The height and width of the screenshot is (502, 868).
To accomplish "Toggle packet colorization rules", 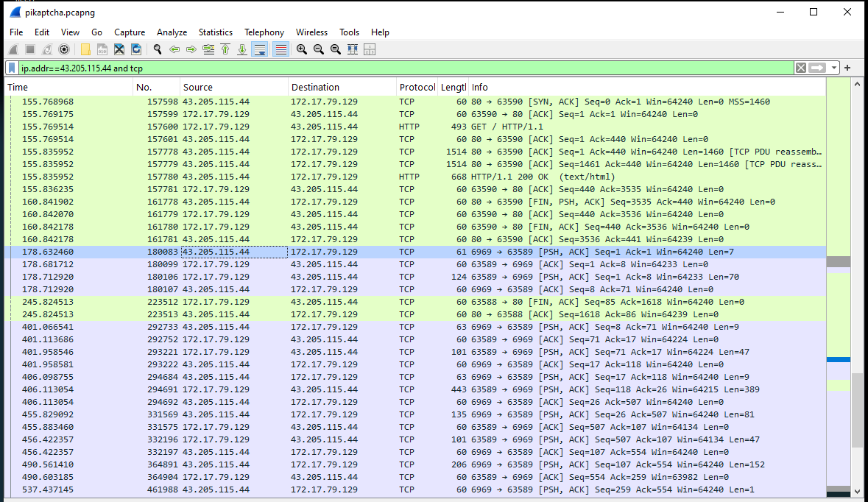I will tap(281, 50).
